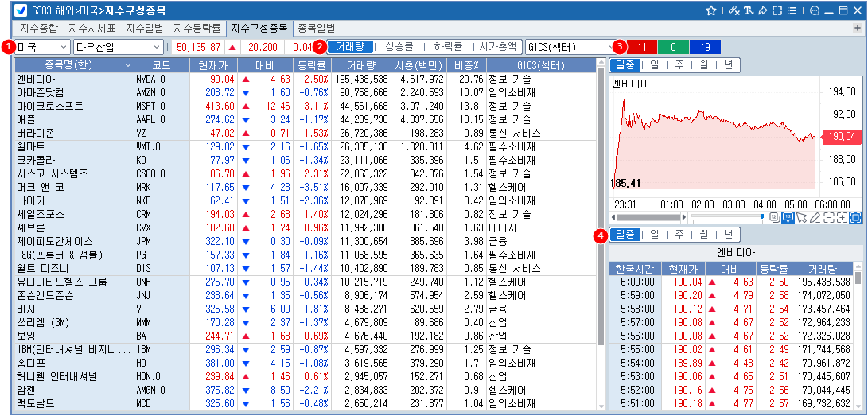Image resolution: width=868 pixels, height=416 pixels.
Task: Toggle the full-view chart fit button
Action: tap(856, 217)
